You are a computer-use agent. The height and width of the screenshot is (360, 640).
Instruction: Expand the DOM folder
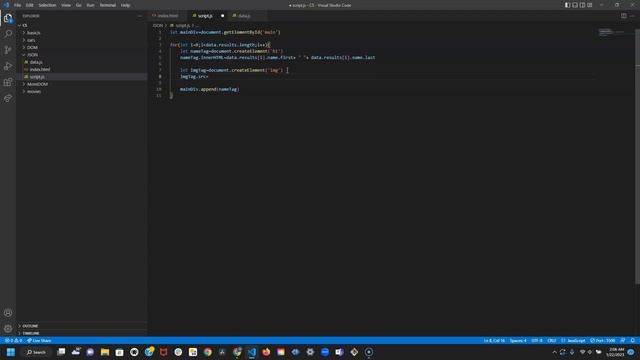(x=82, y=47)
